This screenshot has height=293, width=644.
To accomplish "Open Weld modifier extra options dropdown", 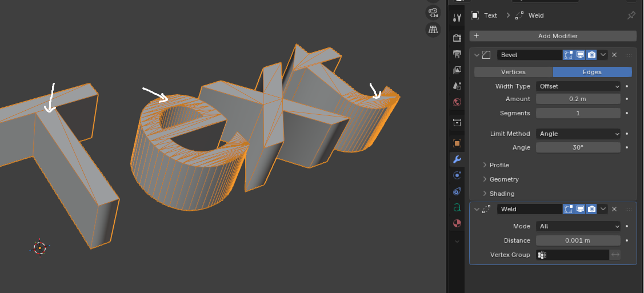I will tap(603, 209).
